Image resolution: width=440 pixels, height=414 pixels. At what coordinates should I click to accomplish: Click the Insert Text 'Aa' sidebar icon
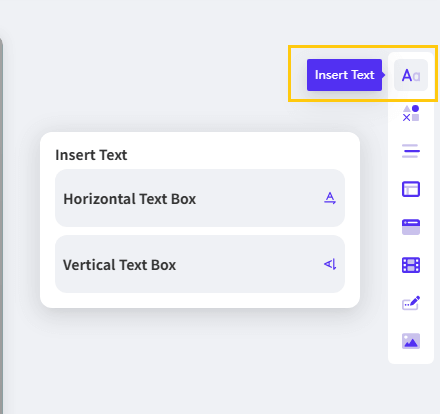pos(411,75)
